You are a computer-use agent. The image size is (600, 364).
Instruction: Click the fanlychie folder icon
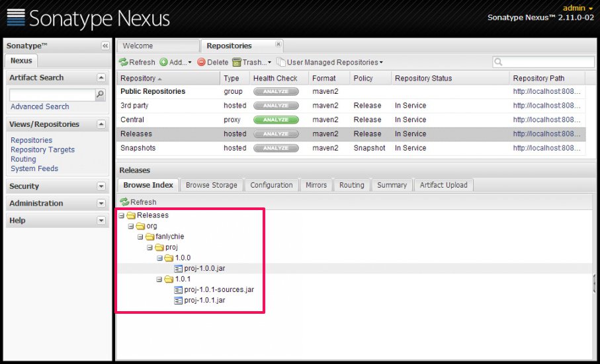coord(150,237)
